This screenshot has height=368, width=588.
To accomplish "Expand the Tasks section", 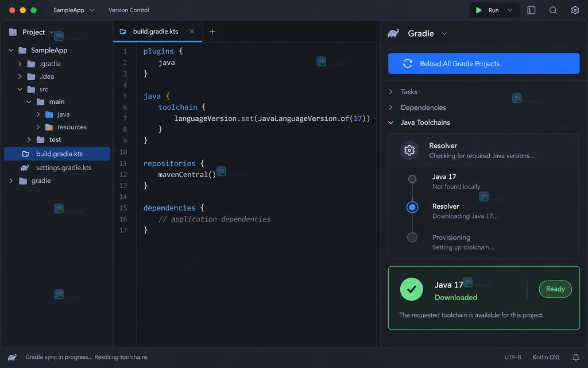I will pos(390,91).
